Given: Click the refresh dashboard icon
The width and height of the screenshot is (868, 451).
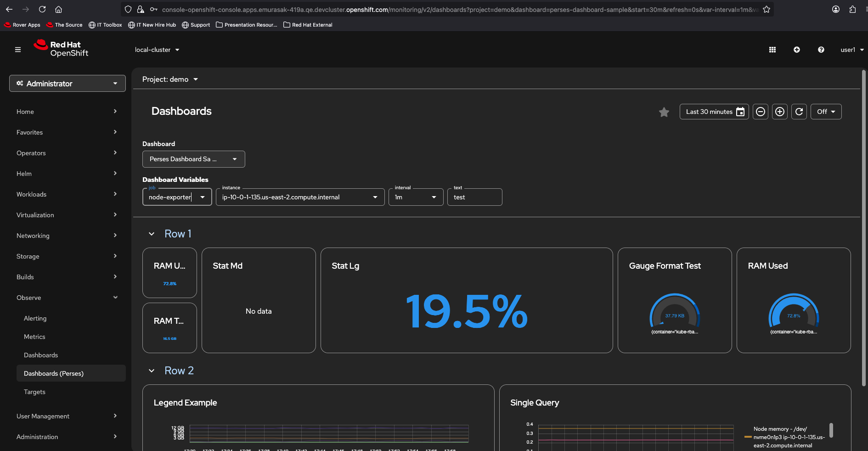Looking at the screenshot, I should (x=799, y=112).
